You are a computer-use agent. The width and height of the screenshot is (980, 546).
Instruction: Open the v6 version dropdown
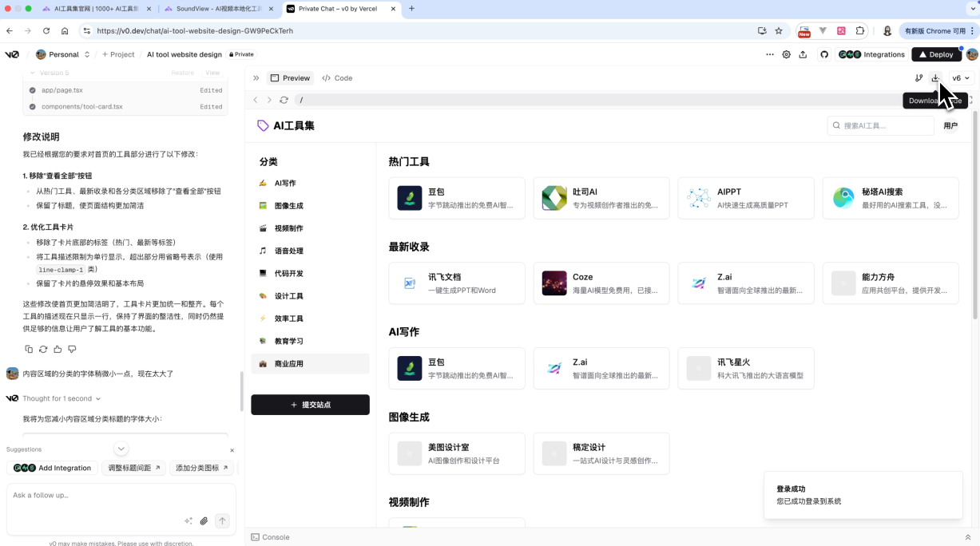[961, 78]
